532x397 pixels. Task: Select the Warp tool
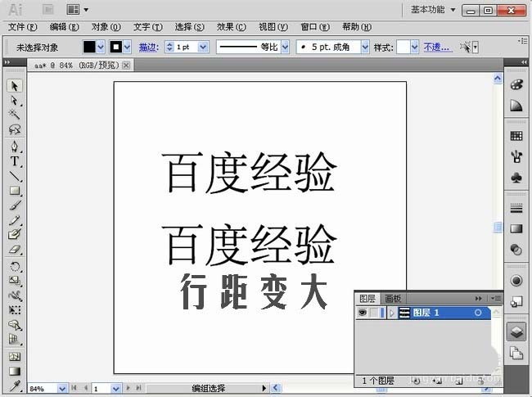point(14,295)
